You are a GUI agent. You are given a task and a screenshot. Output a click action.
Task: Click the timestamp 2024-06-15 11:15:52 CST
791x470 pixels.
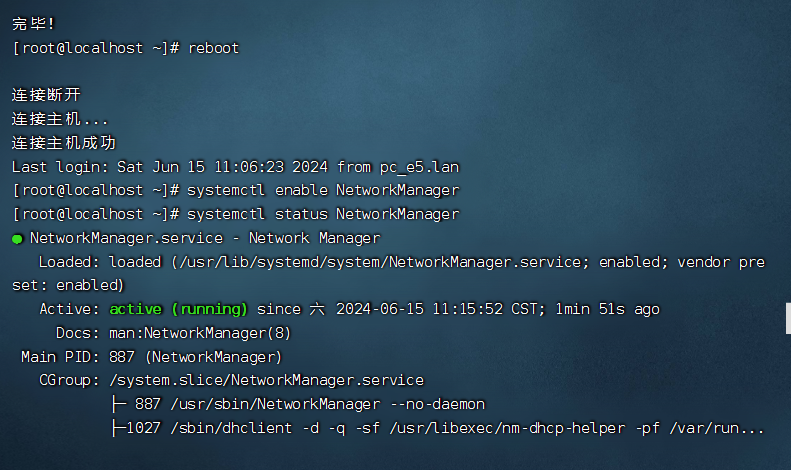[x=440, y=309]
